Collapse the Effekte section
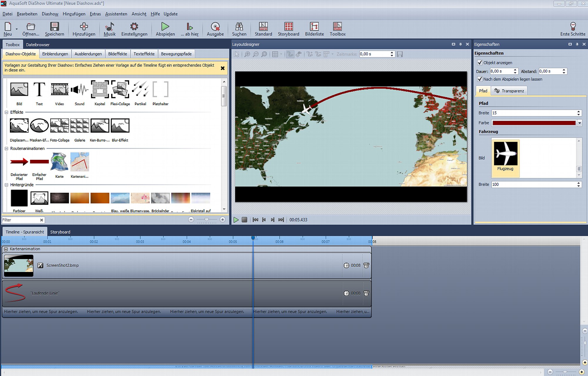Screen dimensions: 588x376 click(x=6, y=112)
